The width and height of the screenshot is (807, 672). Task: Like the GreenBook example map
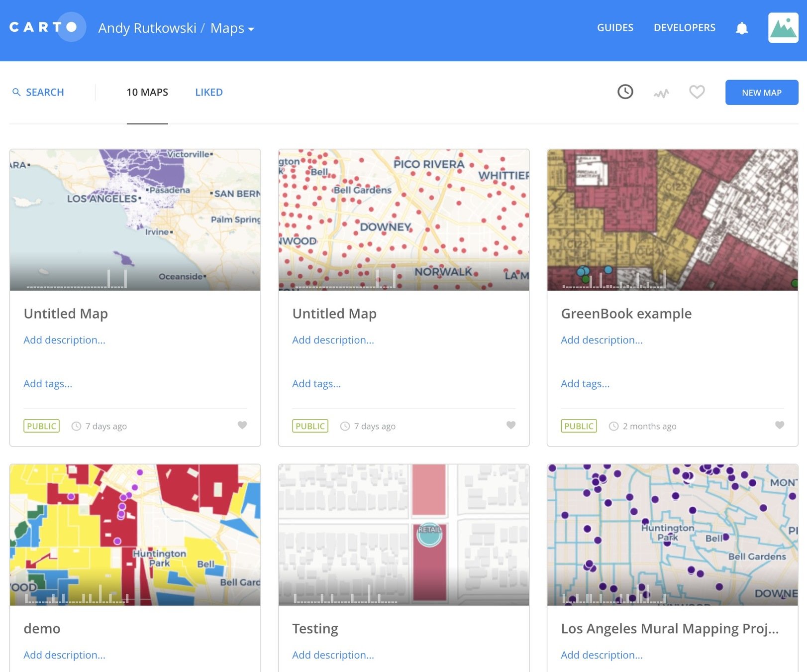780,425
